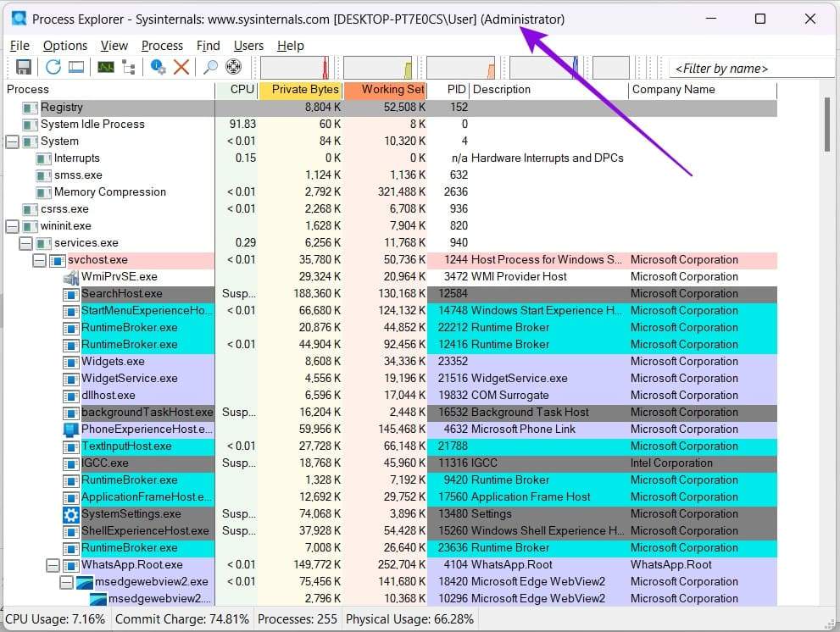The image size is (840, 632).
Task: Select the smss.exe process row
Action: click(391, 175)
